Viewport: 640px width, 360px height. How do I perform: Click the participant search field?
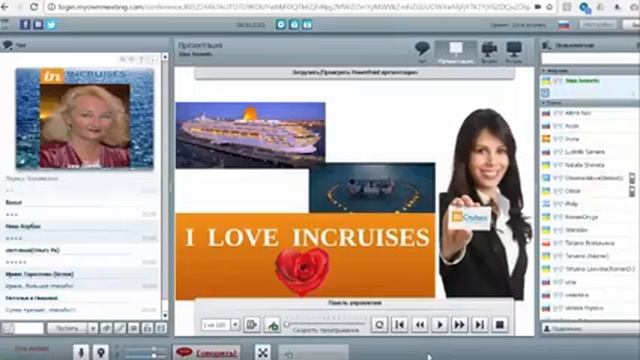(590, 59)
